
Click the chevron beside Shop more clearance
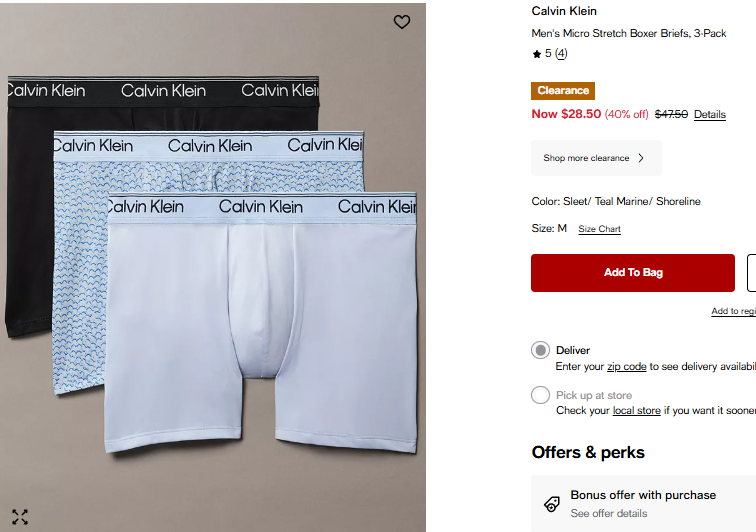[x=641, y=158]
